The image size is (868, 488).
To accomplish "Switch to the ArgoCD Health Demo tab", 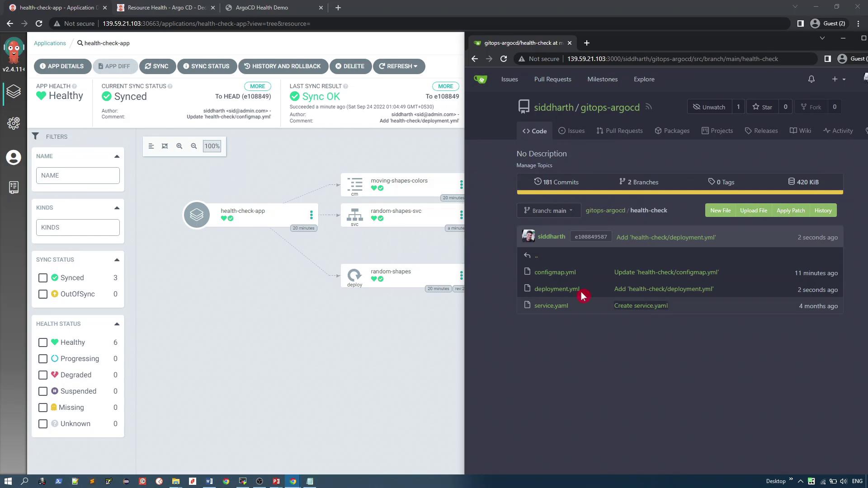I will click(262, 8).
